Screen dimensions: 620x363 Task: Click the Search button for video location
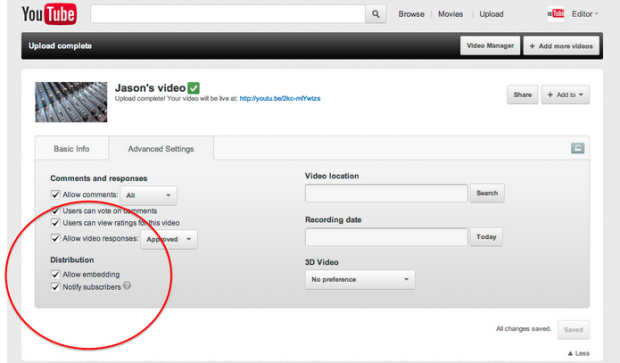(x=487, y=193)
